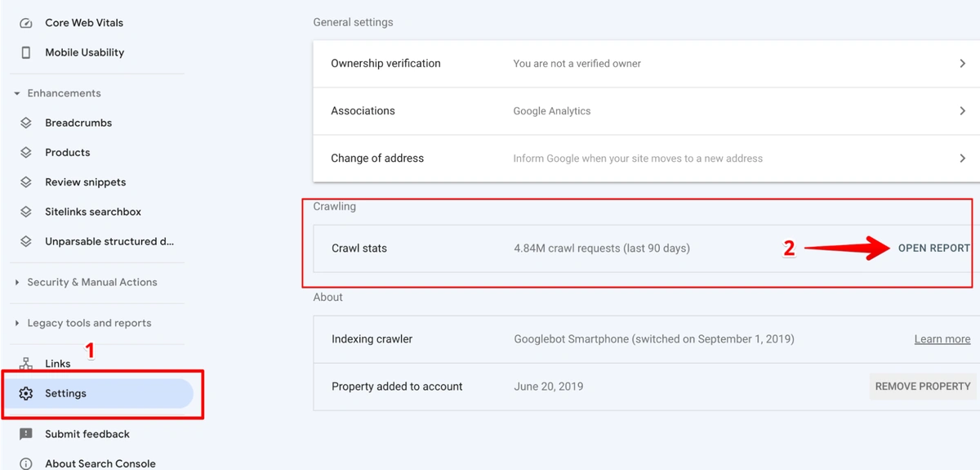Image resolution: width=980 pixels, height=470 pixels.
Task: Click the Core Web Vitals gauge icon
Action: click(x=26, y=23)
